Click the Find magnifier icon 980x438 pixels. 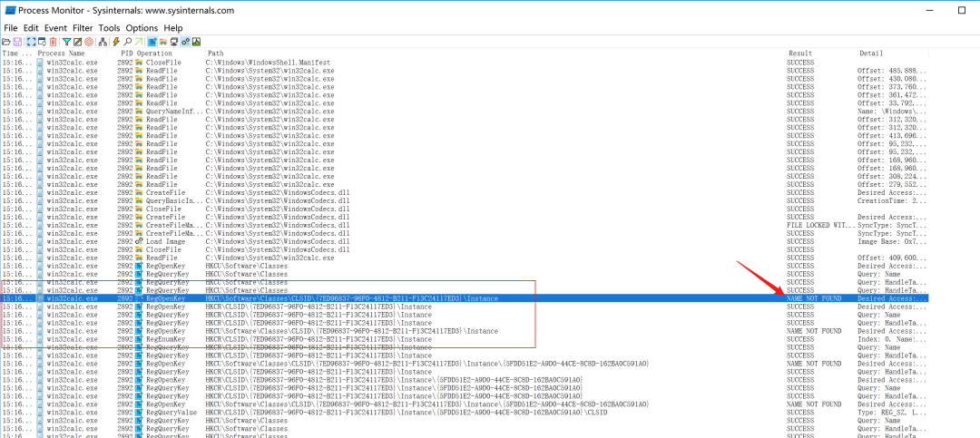click(x=128, y=42)
